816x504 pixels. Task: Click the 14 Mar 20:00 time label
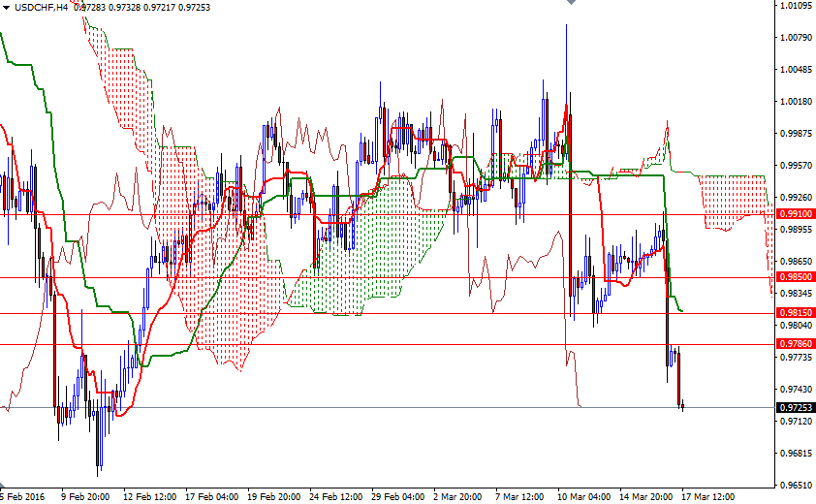(645, 496)
